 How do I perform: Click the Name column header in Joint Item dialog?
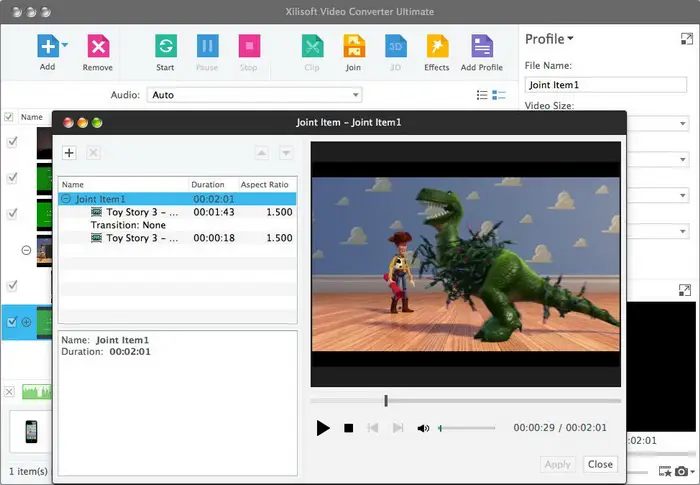coord(123,184)
